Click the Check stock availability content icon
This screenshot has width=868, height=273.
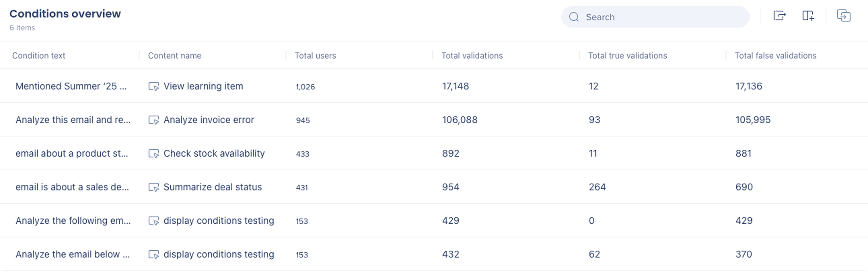point(154,154)
